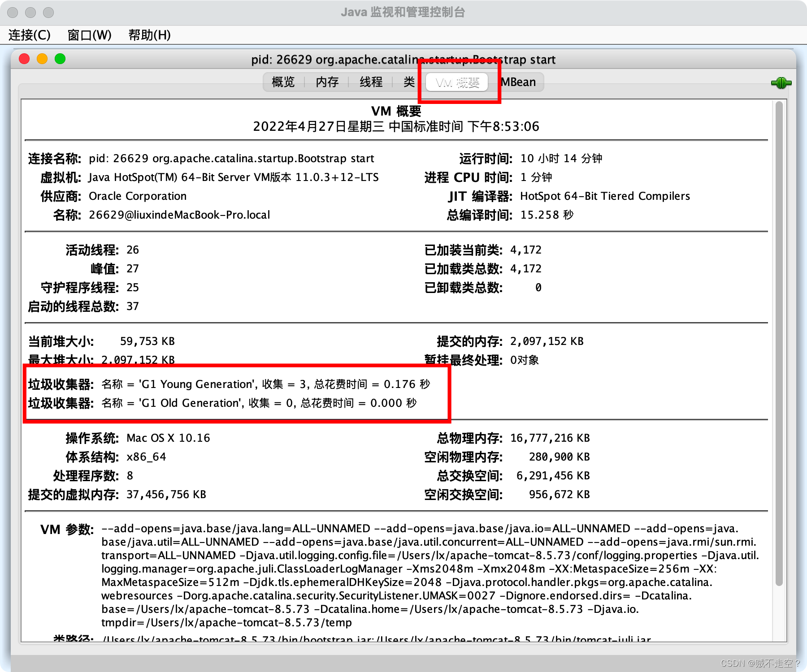Screen dimensions: 807x672
Task: Open the 连接(C) menu
Action: (x=30, y=35)
